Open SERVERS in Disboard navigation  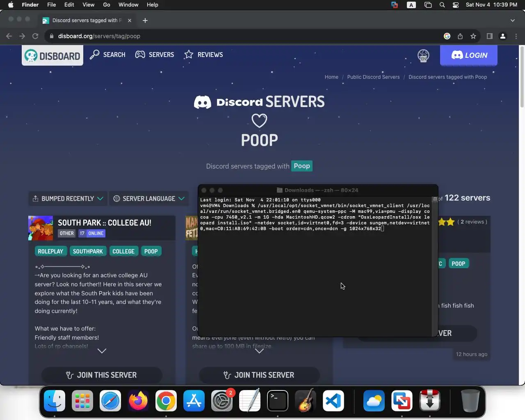155,55
